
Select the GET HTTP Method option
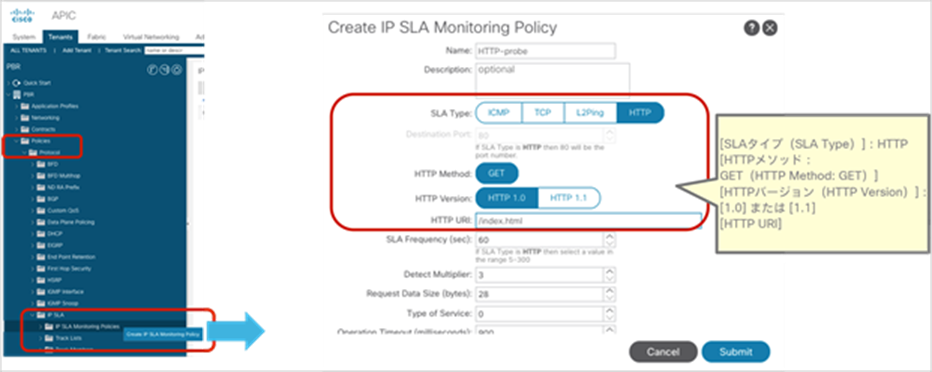[x=497, y=174]
